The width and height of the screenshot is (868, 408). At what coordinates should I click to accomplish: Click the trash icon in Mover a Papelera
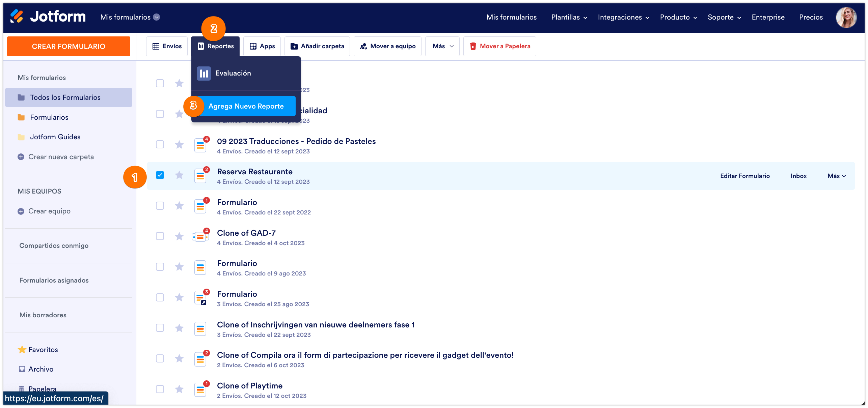pyautogui.click(x=473, y=46)
